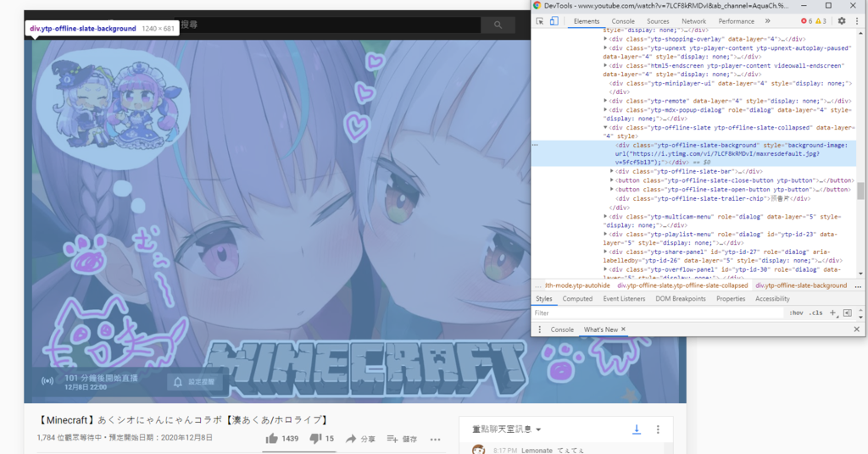
Task: Click the DOM tree vertical scrollbar thumb
Action: pos(860,191)
